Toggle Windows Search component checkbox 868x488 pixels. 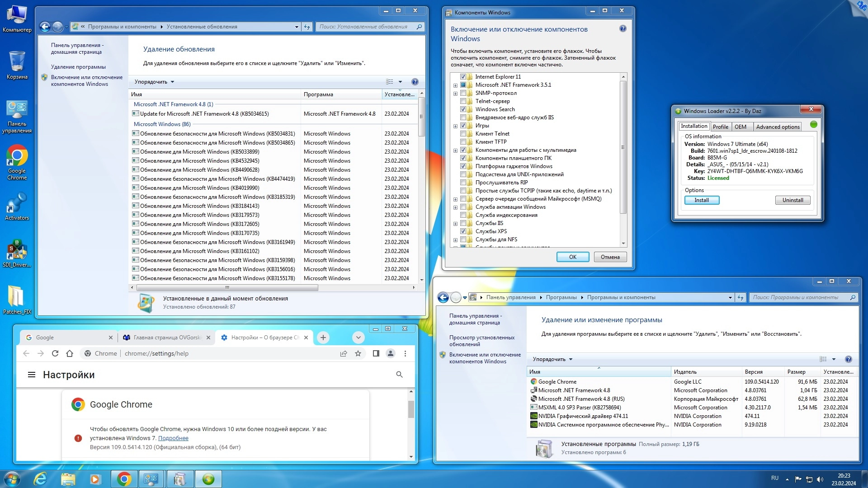coord(463,109)
